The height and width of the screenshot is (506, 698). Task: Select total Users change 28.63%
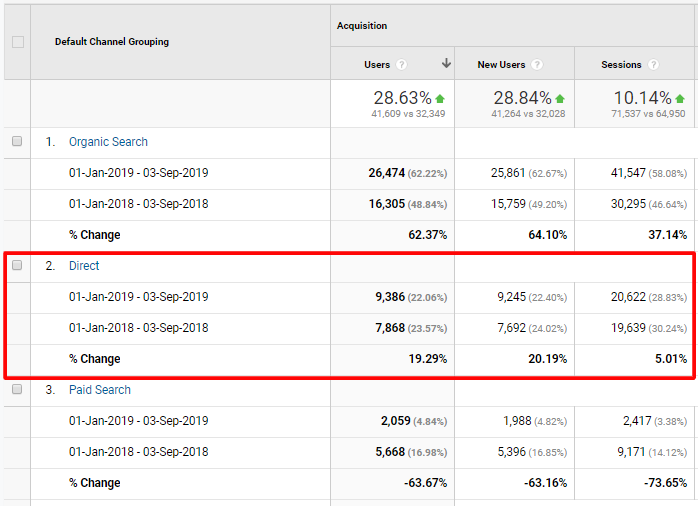tap(402, 98)
